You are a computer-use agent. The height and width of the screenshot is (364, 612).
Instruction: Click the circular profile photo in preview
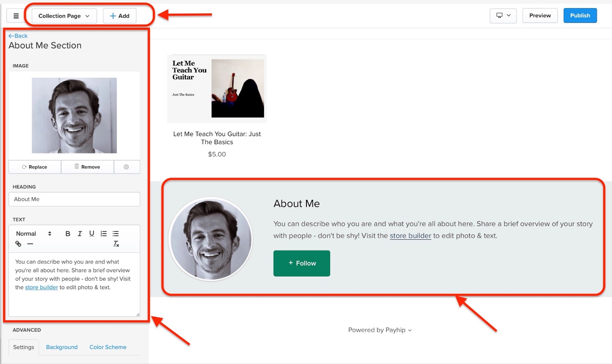(211, 239)
